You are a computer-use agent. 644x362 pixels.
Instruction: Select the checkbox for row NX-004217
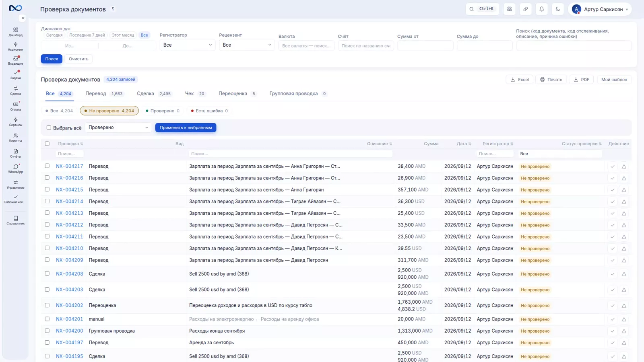point(47,166)
